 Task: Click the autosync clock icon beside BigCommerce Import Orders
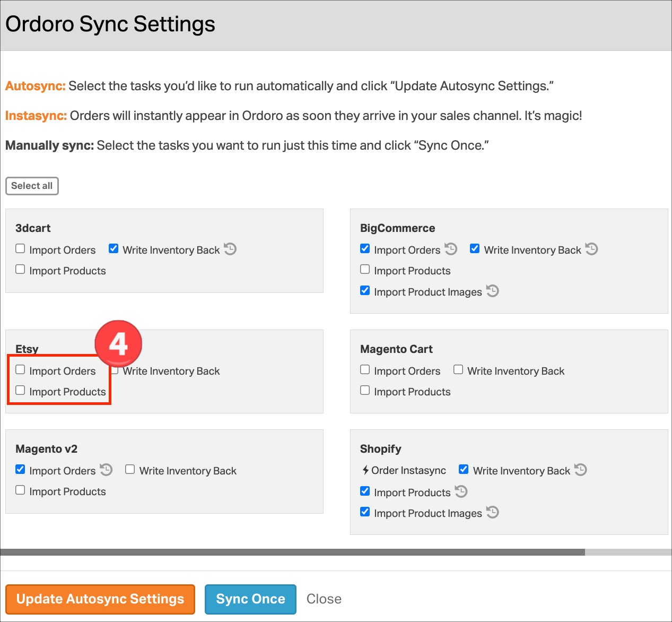pos(451,249)
